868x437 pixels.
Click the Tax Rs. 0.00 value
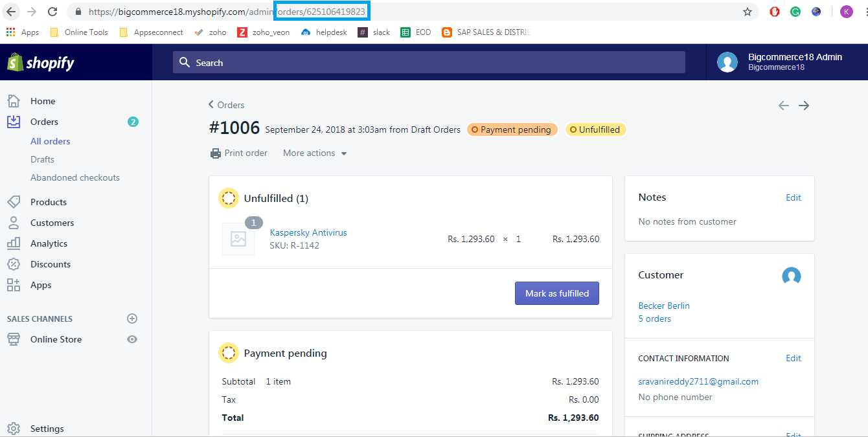click(584, 399)
